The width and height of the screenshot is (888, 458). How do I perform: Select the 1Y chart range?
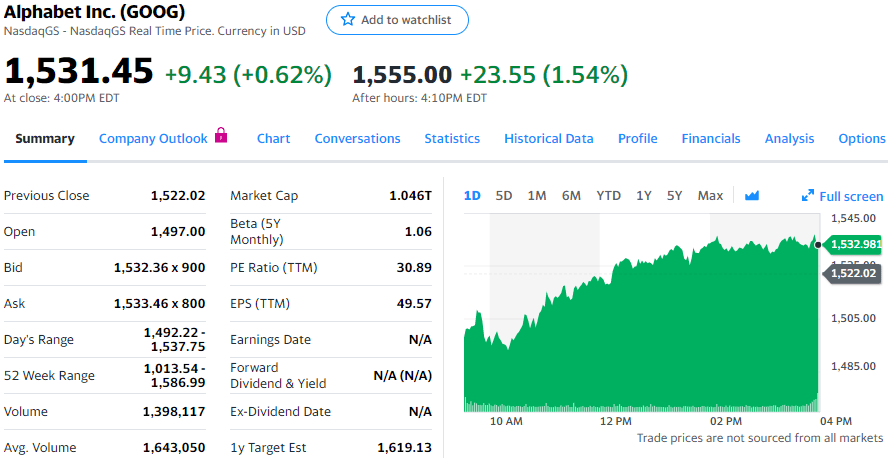click(x=644, y=196)
